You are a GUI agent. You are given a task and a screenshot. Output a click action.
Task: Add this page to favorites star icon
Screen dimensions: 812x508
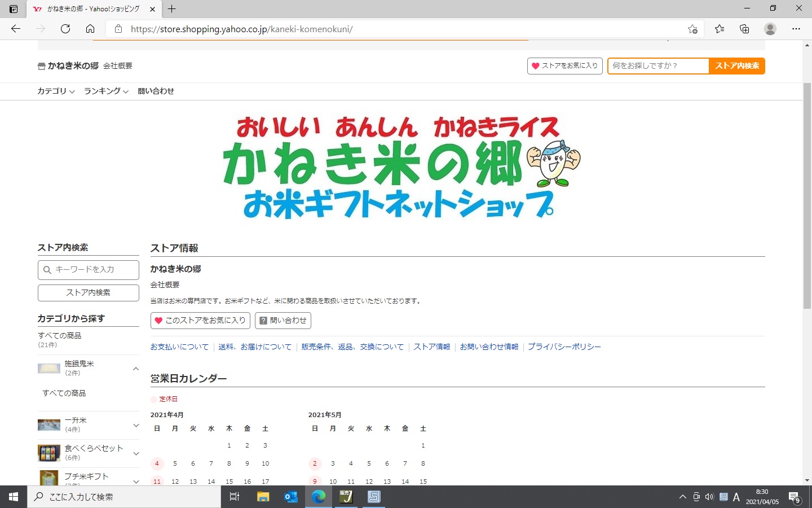coord(692,29)
